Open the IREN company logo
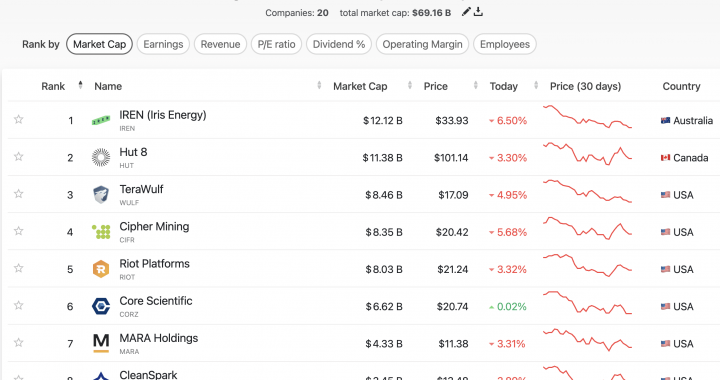The height and width of the screenshot is (380, 720). click(x=101, y=120)
